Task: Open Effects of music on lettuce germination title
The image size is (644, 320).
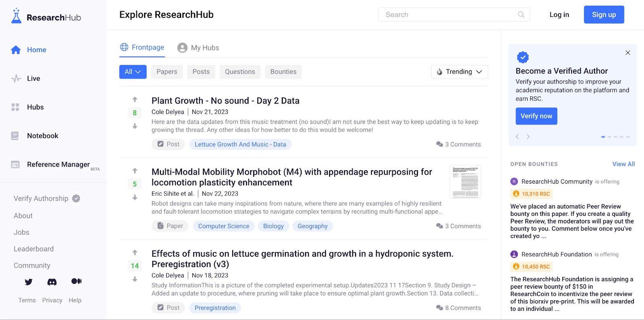Action: [x=302, y=259]
